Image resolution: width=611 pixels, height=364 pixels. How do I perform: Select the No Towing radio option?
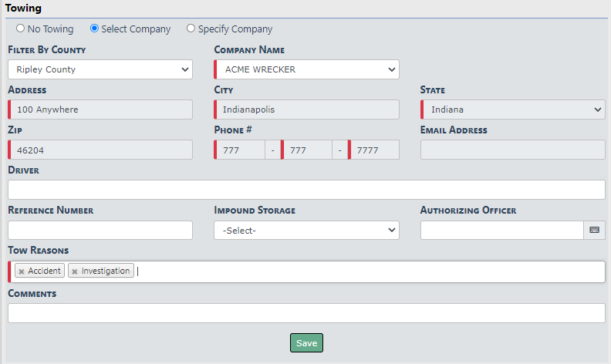pyautogui.click(x=21, y=29)
